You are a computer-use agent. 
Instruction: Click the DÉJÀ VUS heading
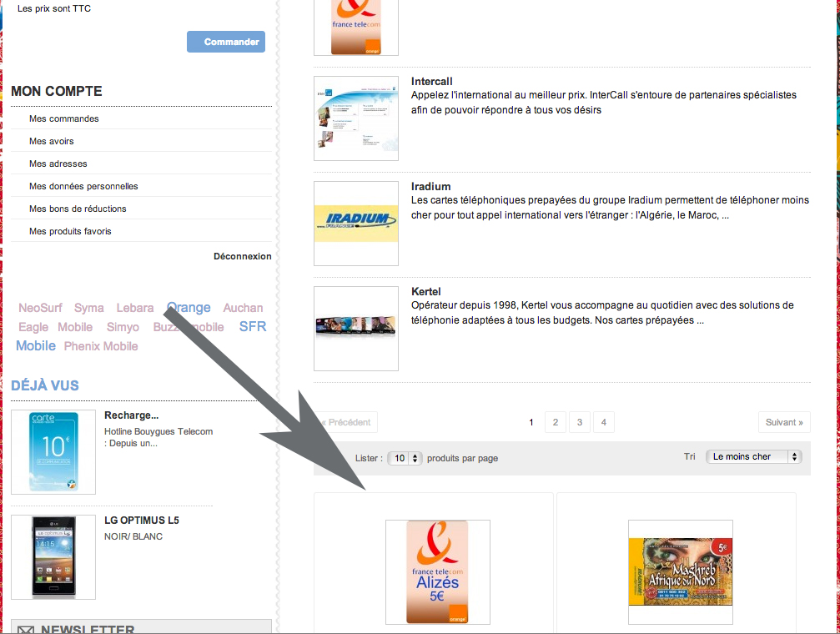(x=45, y=385)
